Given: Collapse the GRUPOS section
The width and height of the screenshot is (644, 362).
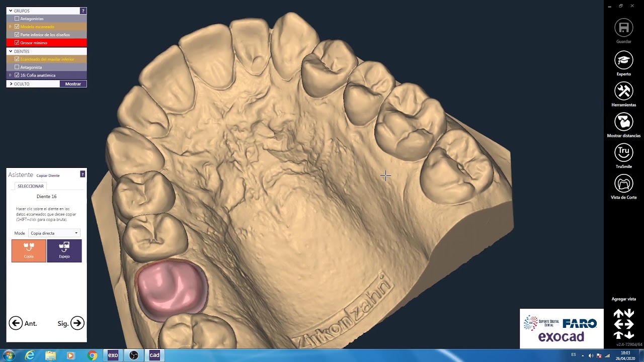Looking at the screenshot, I should (11, 11).
